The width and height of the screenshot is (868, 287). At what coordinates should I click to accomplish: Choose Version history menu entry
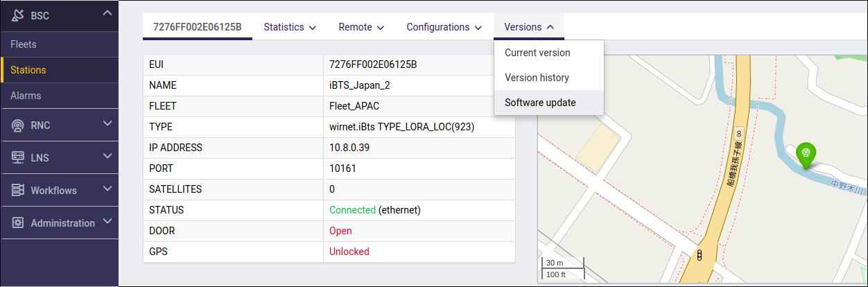point(537,78)
